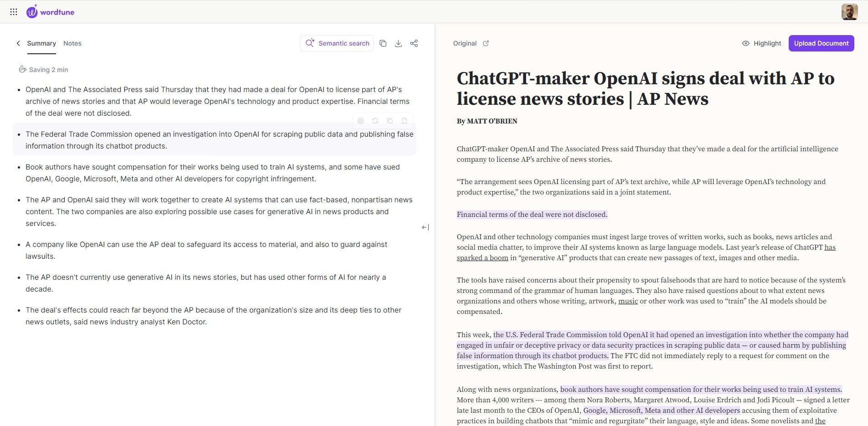Viewport: 868px width, 426px height.
Task: Show bullet source with target icon
Action: (x=361, y=121)
